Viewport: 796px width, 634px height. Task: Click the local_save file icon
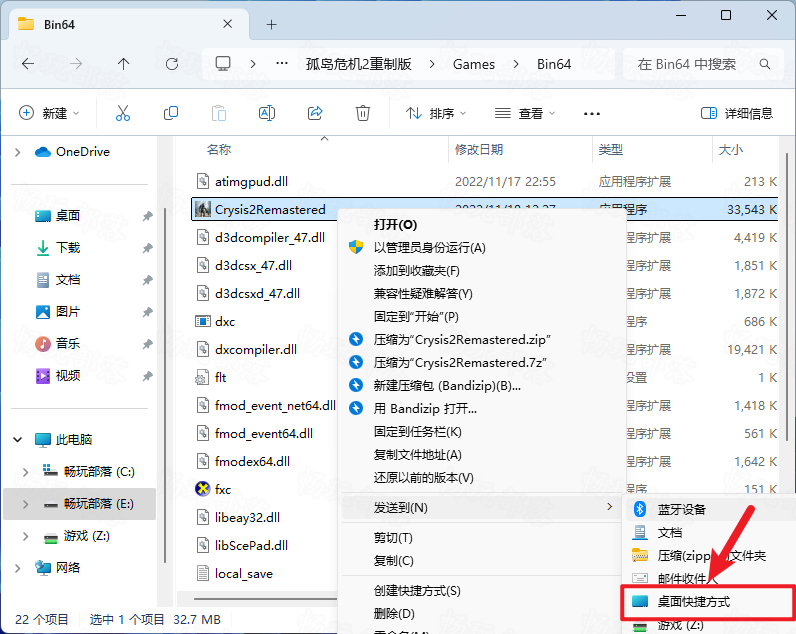tap(203, 573)
